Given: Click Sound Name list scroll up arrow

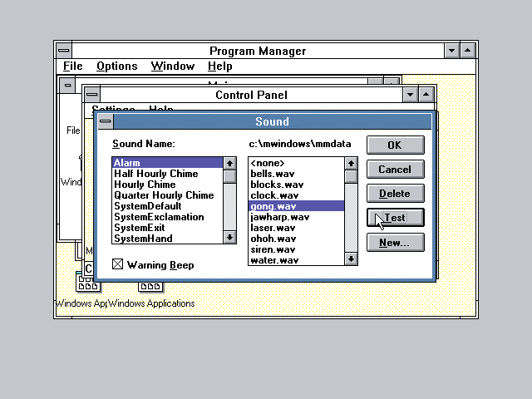Looking at the screenshot, I should tap(229, 163).
